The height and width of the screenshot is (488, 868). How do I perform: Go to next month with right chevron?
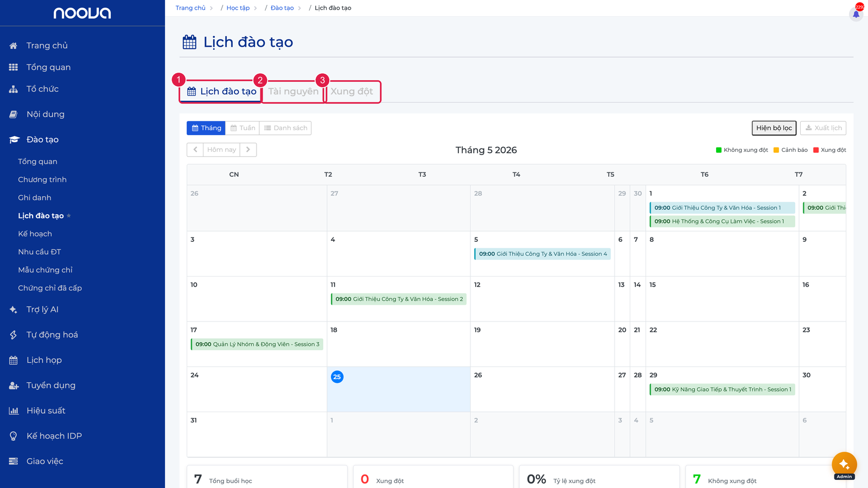[248, 150]
